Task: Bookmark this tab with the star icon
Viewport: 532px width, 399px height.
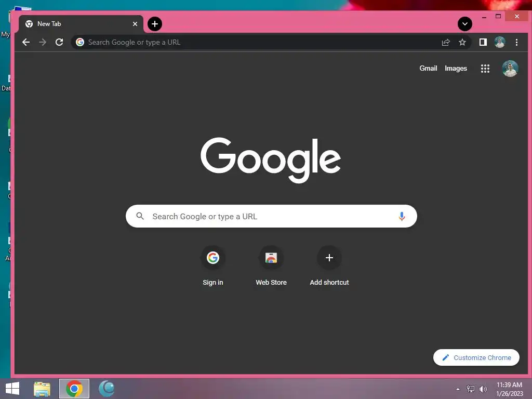Action: click(462, 43)
